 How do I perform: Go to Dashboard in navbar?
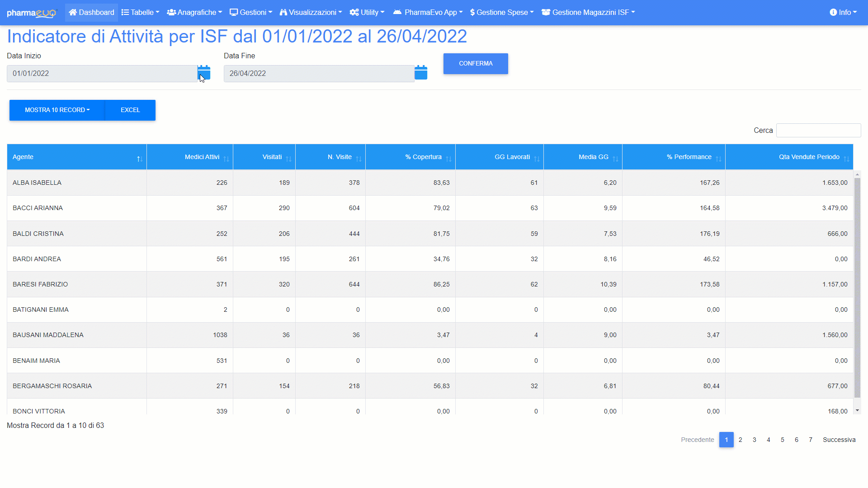point(91,13)
